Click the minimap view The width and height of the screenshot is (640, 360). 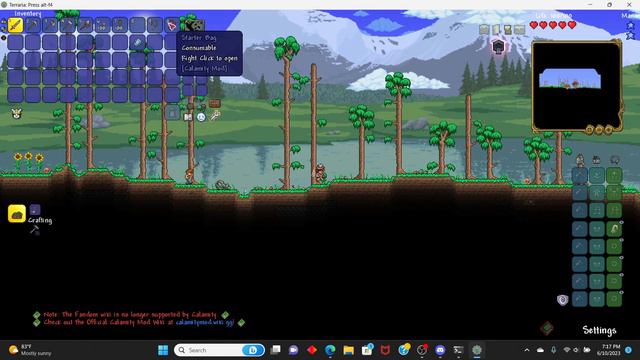[x=576, y=85]
